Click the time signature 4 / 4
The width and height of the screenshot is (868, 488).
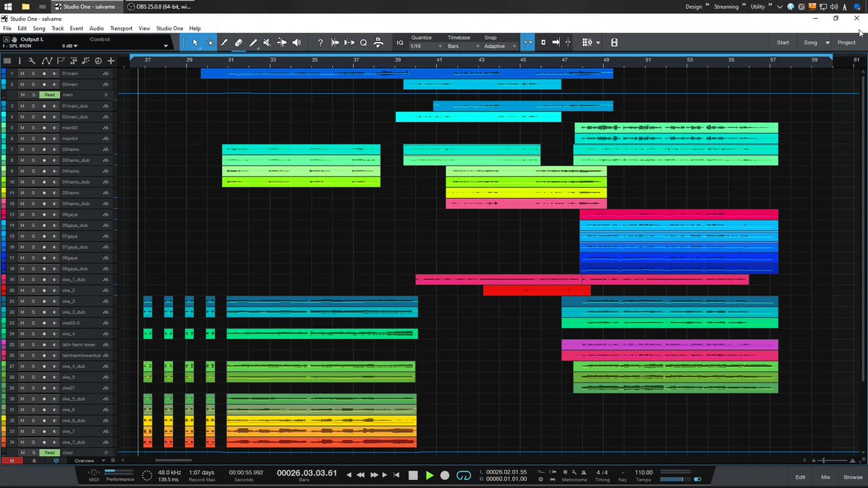click(602, 472)
